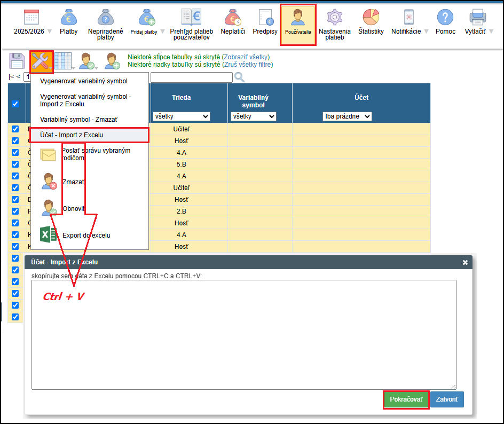Click the wrench tools icon
Viewport: 504px width, 424px height.
[x=41, y=61]
